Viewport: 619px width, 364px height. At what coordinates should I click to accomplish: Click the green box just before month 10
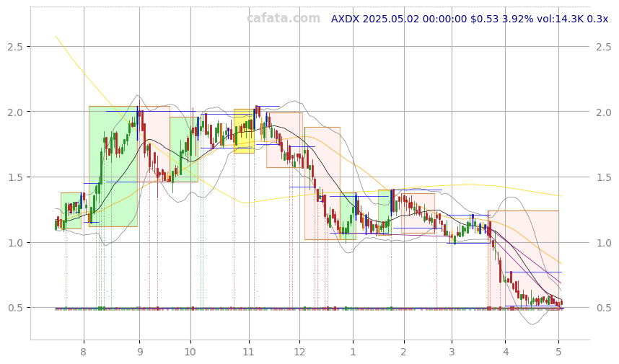[x=184, y=149]
